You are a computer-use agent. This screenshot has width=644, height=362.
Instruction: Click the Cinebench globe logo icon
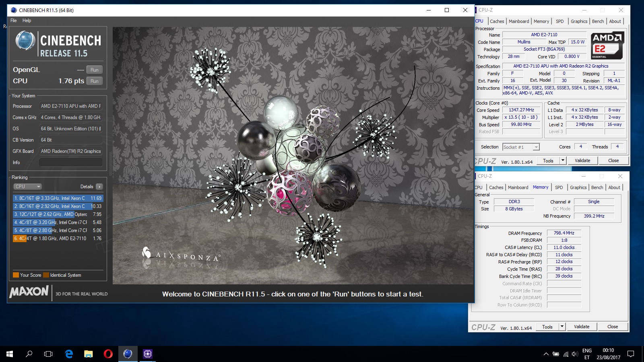pos(25,41)
